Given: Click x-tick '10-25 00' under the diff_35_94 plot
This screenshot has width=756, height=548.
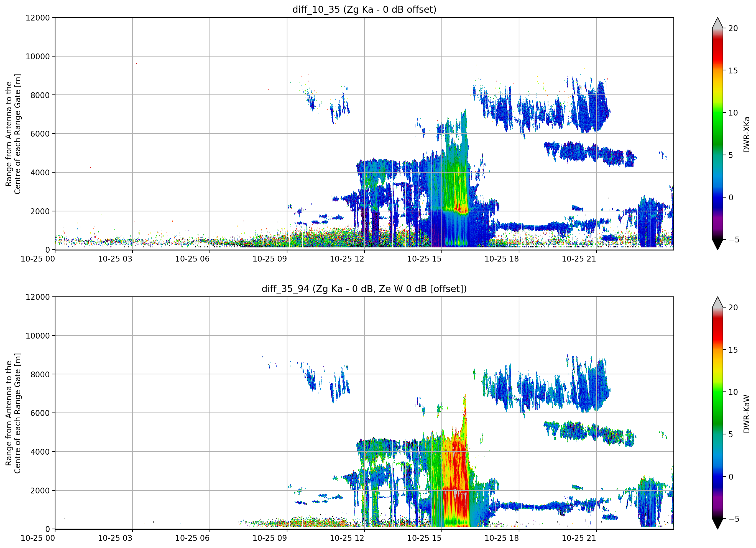Looking at the screenshot, I should [x=38, y=538].
